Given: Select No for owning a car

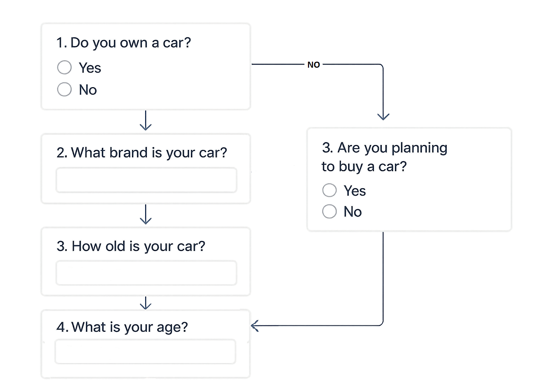Looking at the screenshot, I should pos(64,89).
